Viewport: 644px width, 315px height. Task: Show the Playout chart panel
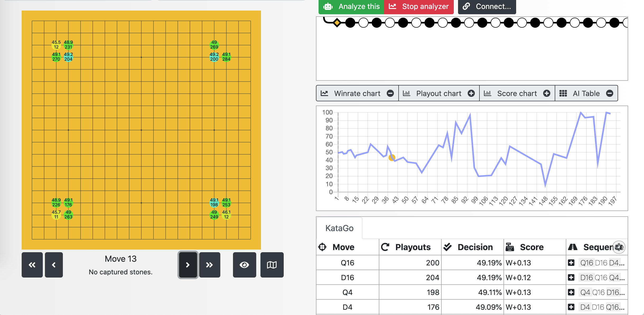coord(471,93)
